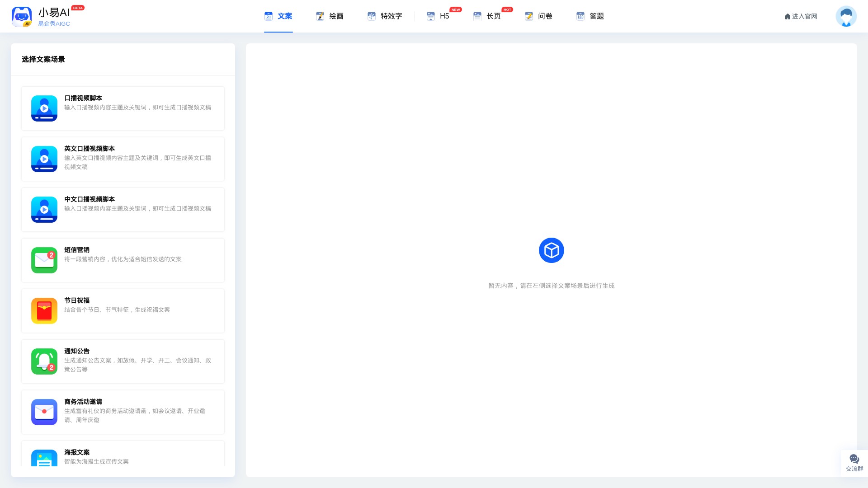868x488 pixels.
Task: Go to the 答题 tab
Action: coord(590,16)
